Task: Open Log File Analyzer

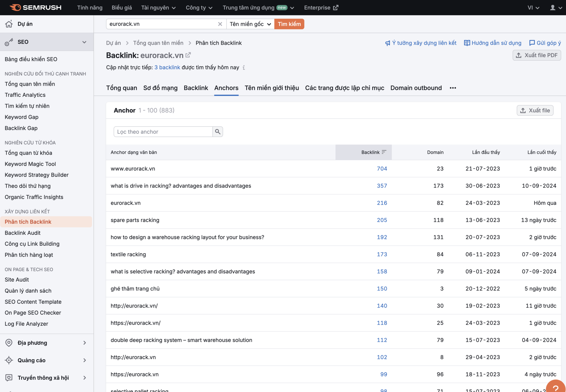Action: 27,324
